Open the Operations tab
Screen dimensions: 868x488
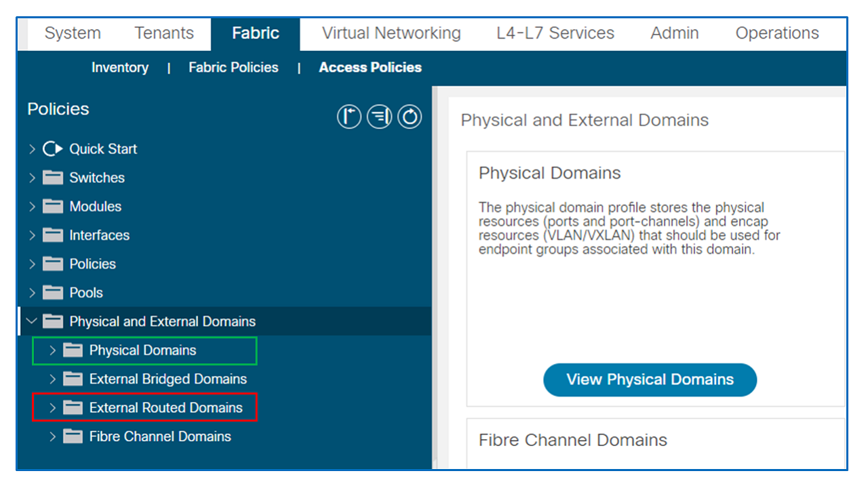777,33
